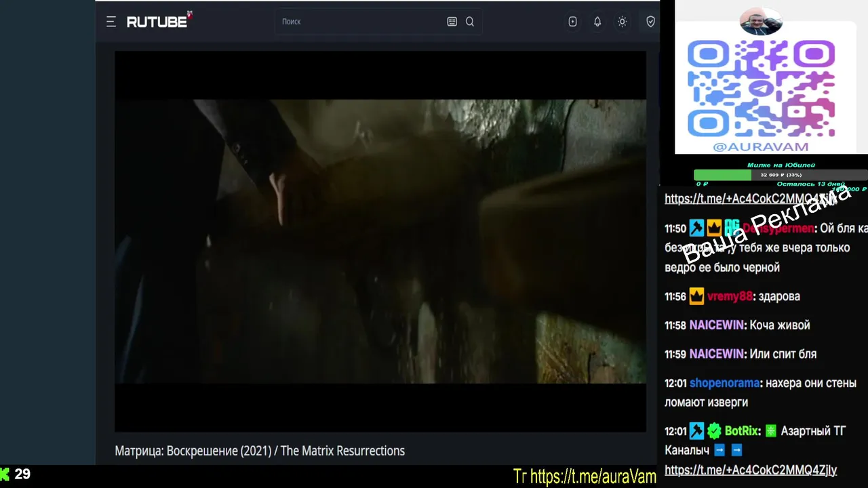Open the Rutube hamburger menu
The width and height of the screenshot is (868, 488).
coord(111,22)
